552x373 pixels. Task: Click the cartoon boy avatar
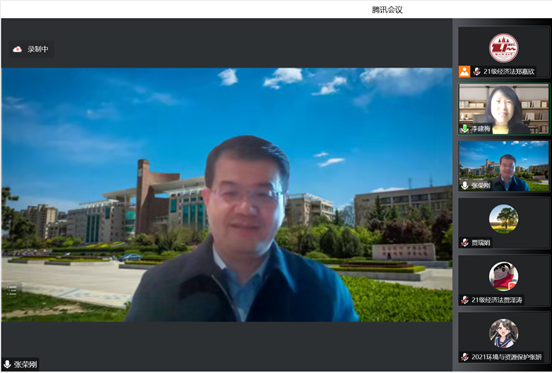click(503, 276)
